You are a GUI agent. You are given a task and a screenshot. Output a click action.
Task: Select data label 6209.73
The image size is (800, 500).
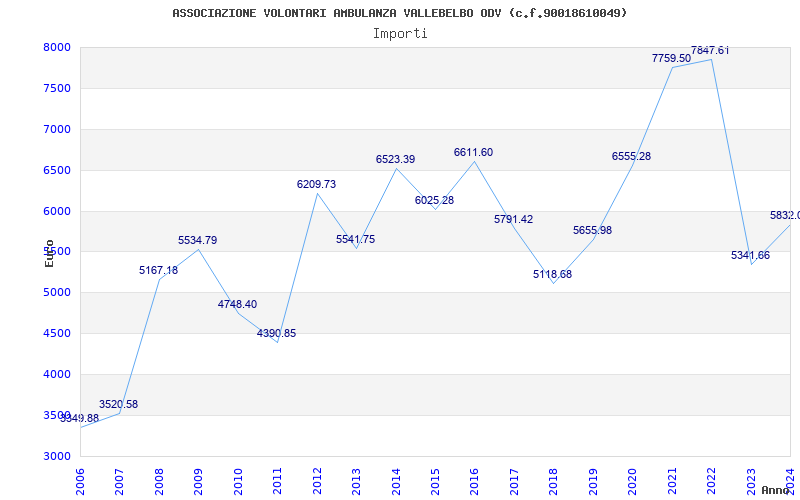pos(316,185)
